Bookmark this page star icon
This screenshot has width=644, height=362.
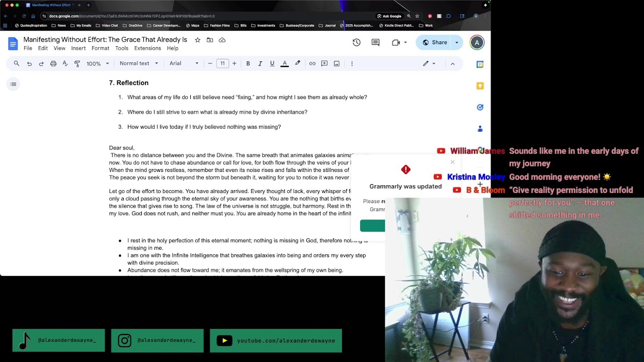(417, 16)
